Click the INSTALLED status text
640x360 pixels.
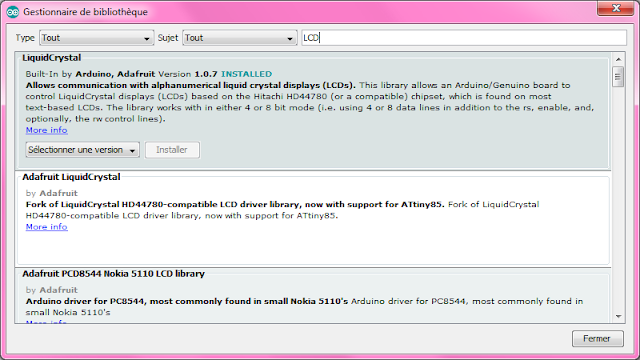coord(247,74)
